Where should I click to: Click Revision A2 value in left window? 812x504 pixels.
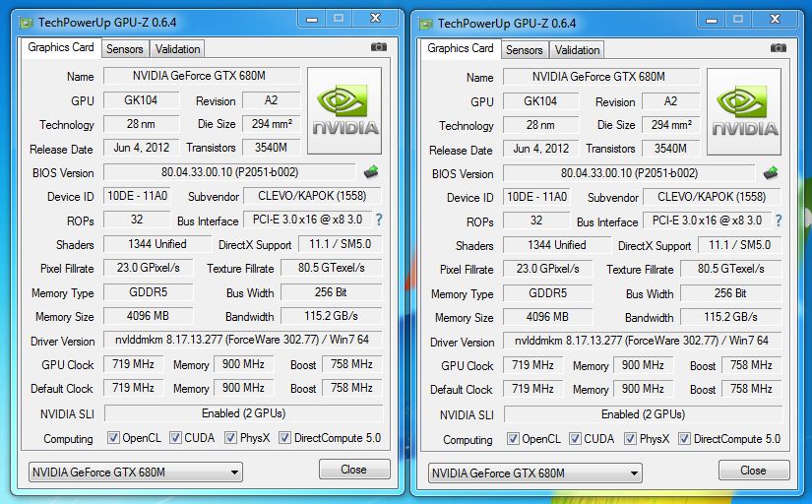[271, 100]
